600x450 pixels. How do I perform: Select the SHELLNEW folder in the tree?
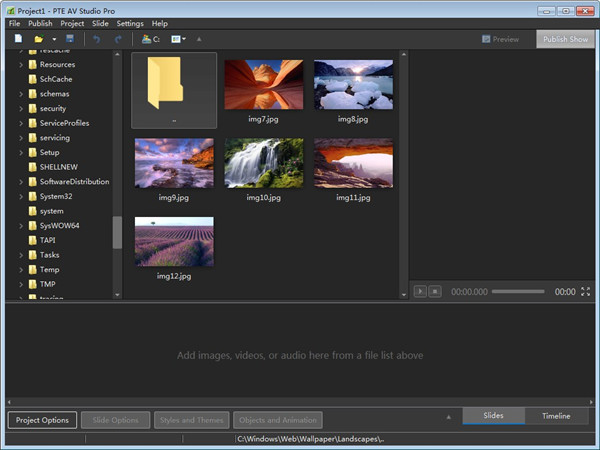(59, 167)
